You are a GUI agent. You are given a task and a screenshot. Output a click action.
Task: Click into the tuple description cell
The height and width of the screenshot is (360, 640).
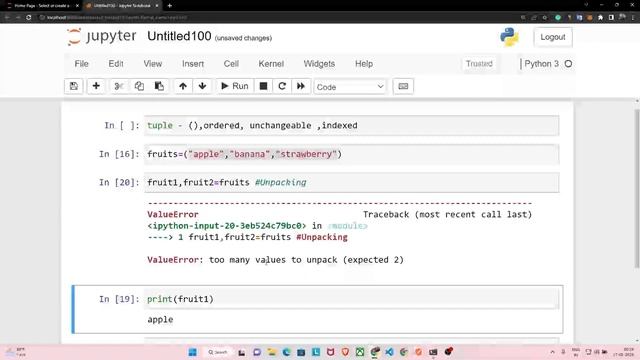tap(351, 125)
